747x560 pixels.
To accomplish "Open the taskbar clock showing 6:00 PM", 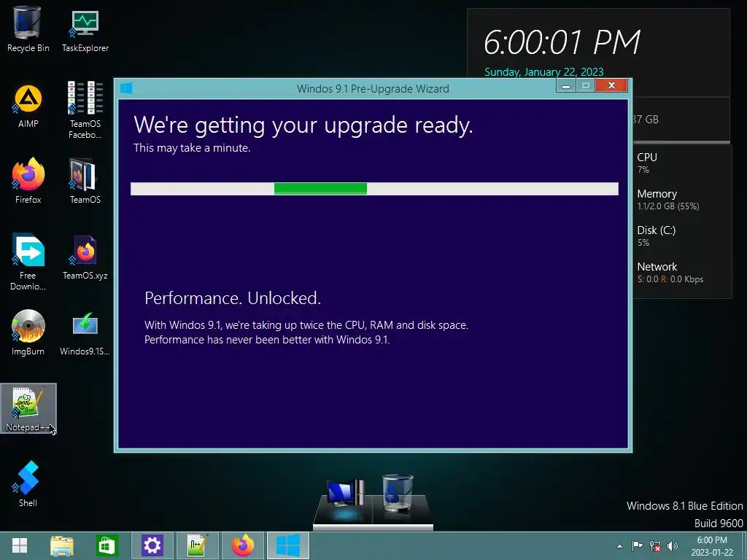I will (712, 546).
